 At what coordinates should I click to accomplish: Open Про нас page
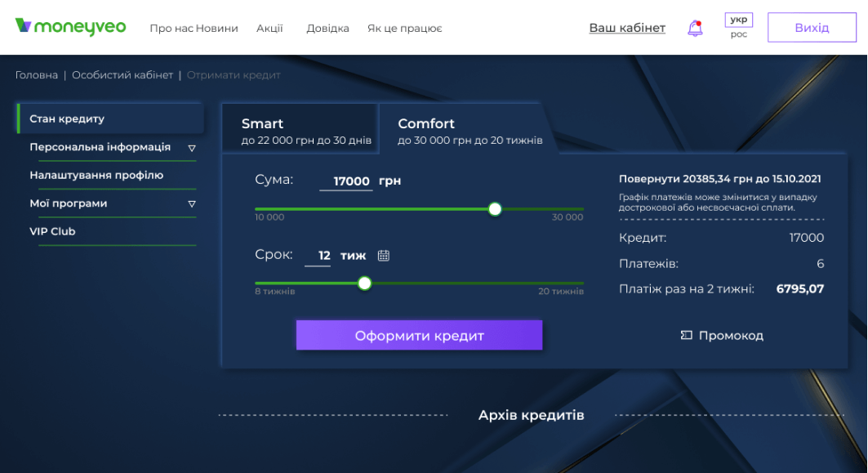pyautogui.click(x=171, y=29)
